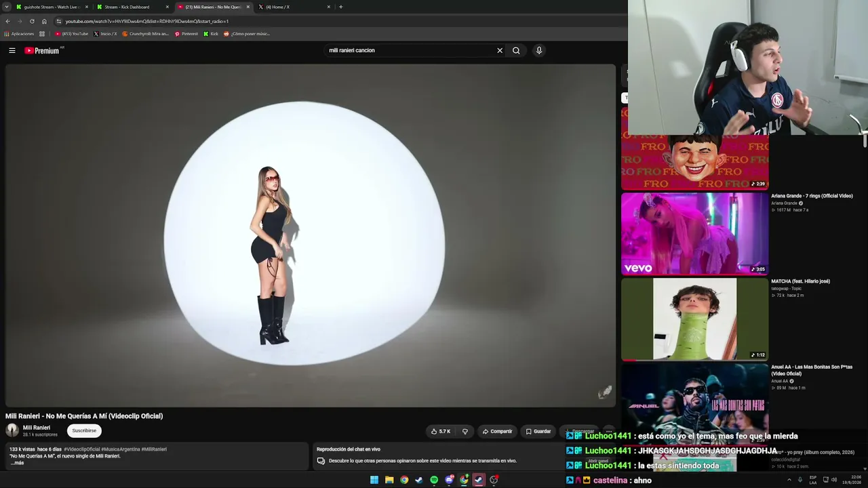Close the Home / X tab
Screen dimensions: 868x488
coord(329,7)
